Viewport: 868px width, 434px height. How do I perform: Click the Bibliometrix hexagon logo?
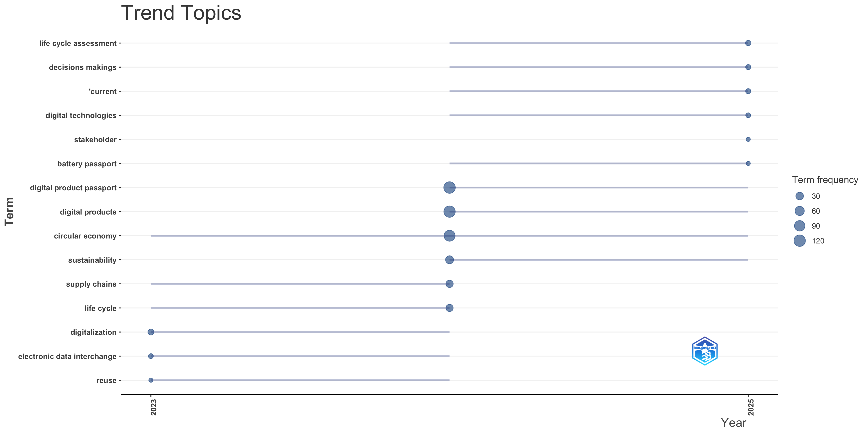705,351
